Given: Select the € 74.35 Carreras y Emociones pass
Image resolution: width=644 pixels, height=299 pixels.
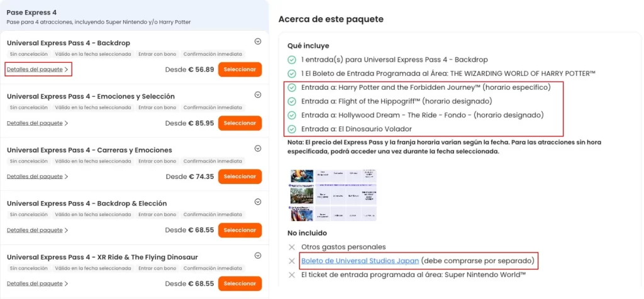Looking at the screenshot, I should 240,177.
